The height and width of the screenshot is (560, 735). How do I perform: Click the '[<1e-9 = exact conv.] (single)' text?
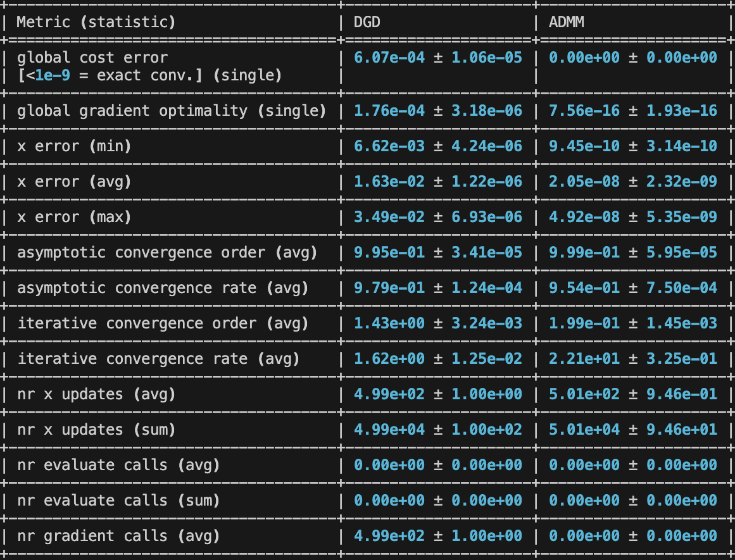149,75
